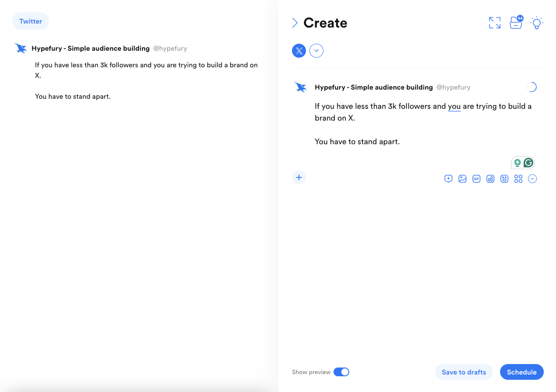Turn off the Show preview toggle
556x392 pixels.
click(x=341, y=372)
